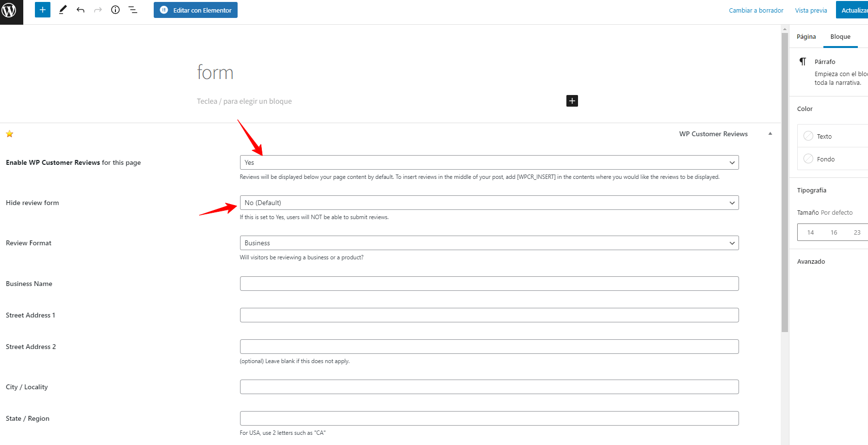The width and height of the screenshot is (868, 445).
Task: Select font size 23
Action: coord(857,232)
